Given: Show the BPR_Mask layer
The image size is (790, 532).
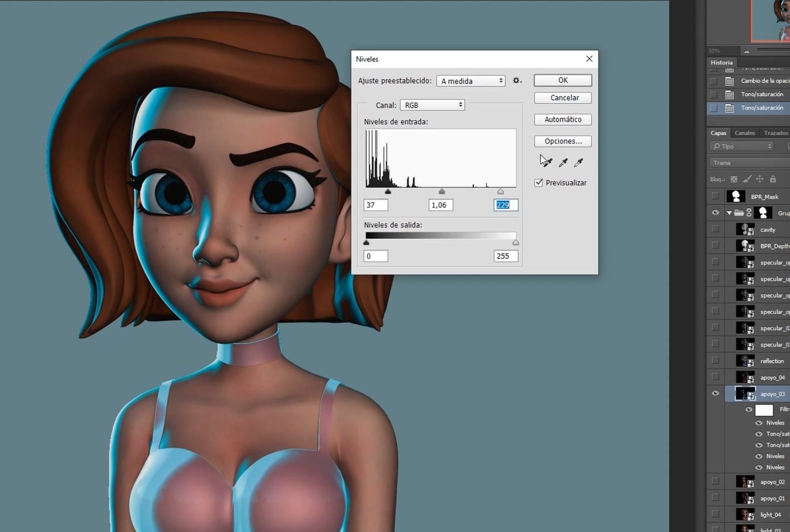Looking at the screenshot, I should (715, 196).
